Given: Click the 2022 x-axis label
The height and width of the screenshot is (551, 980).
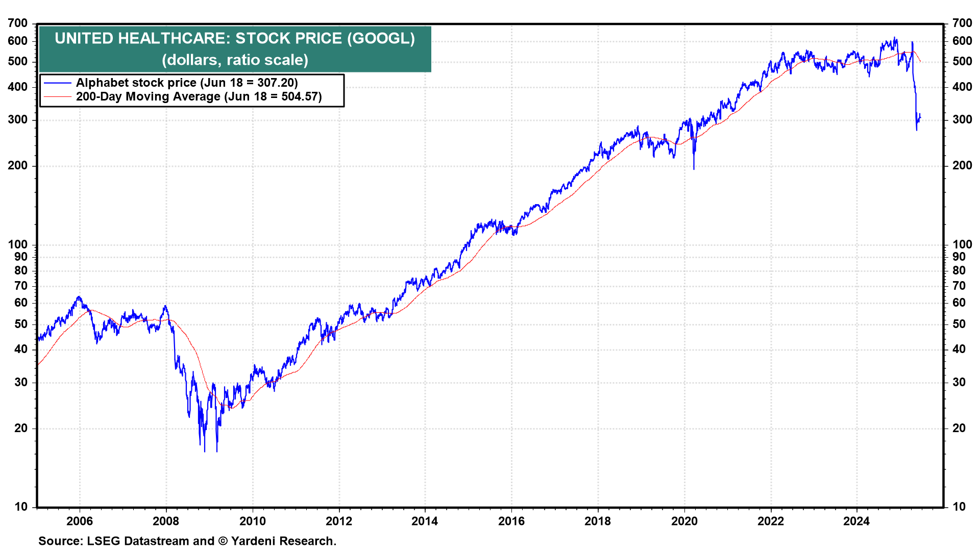Looking at the screenshot, I should (x=770, y=521).
